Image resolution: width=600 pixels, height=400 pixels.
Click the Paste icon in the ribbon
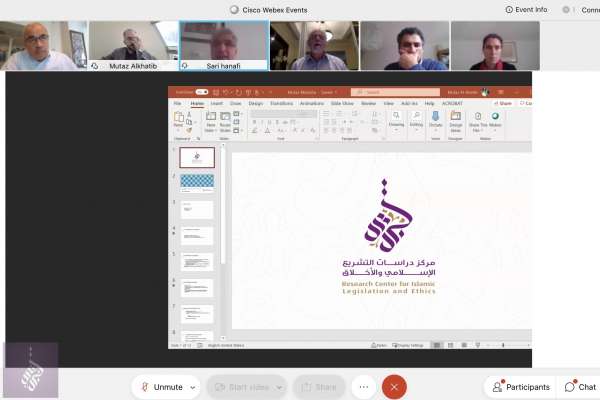click(x=179, y=119)
